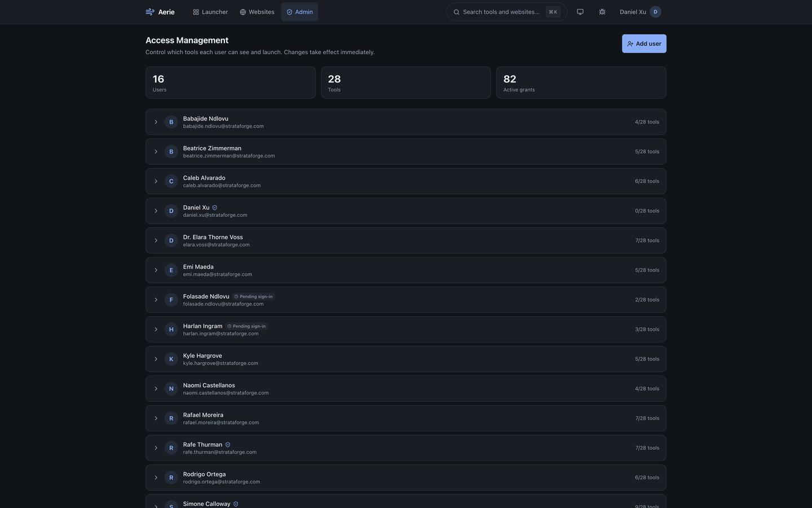Screen dimensions: 812x508
Task: Click the Aerie logo icon
Action: (x=150, y=12)
